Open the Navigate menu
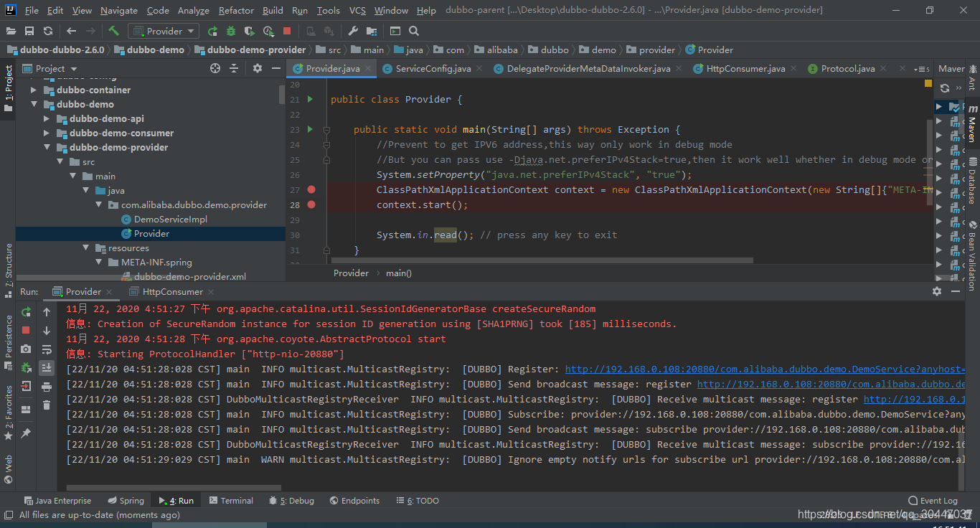The height and width of the screenshot is (528, 980). [119, 10]
